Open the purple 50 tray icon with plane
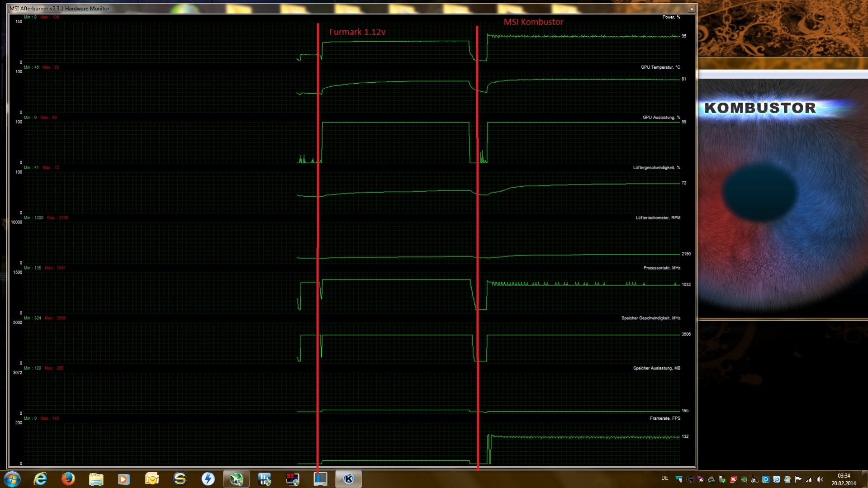Viewport: 868px width, 488px height. [x=700, y=479]
